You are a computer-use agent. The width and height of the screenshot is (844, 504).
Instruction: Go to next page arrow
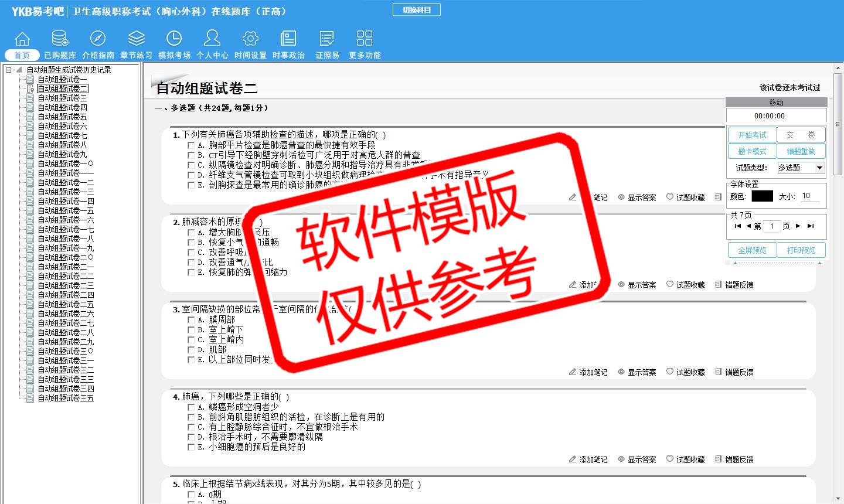(798, 226)
